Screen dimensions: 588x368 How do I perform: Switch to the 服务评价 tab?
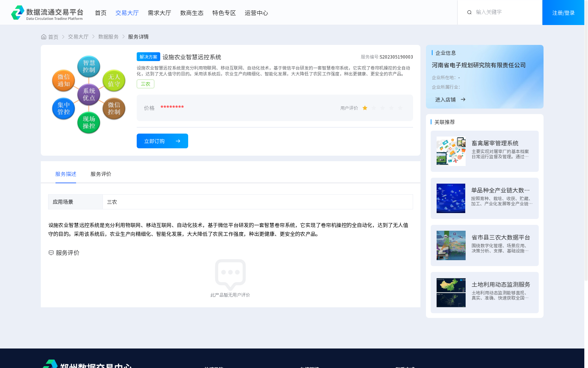tap(101, 174)
